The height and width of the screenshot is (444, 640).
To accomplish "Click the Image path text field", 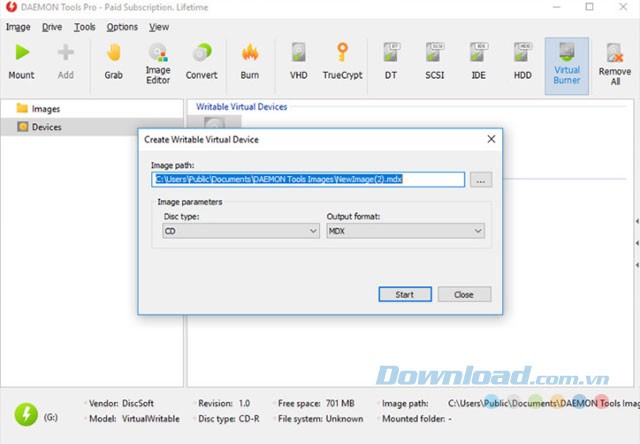I will 308,179.
